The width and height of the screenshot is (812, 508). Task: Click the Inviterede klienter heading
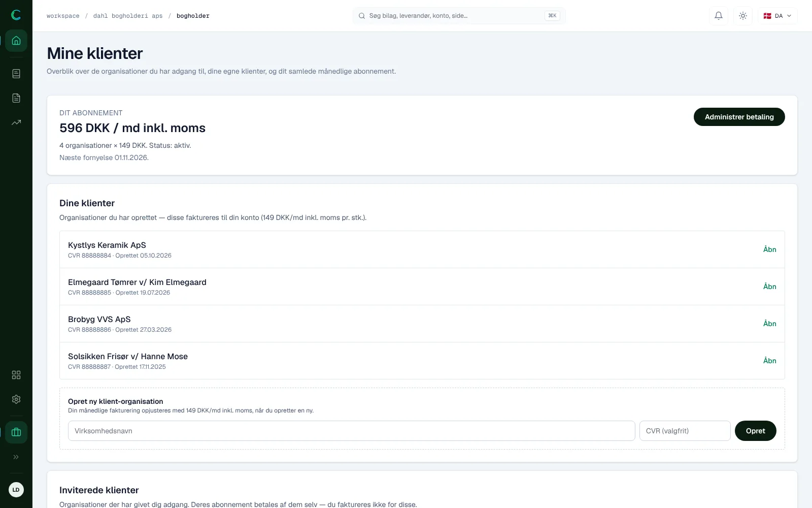[99, 490]
